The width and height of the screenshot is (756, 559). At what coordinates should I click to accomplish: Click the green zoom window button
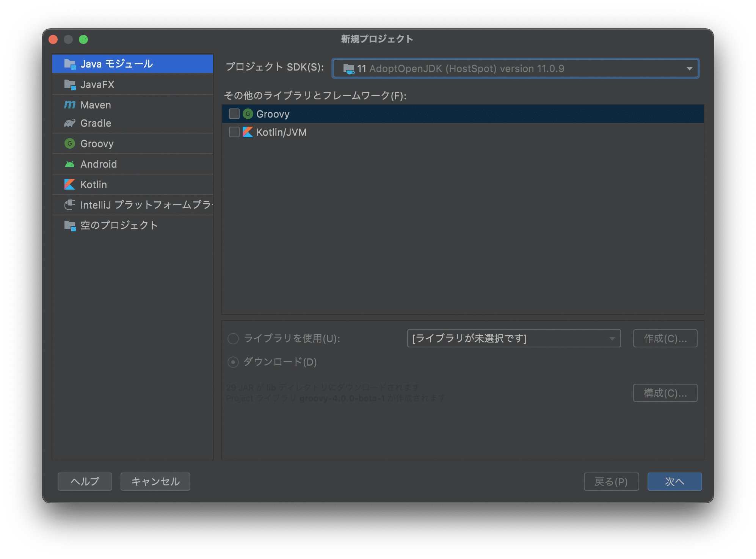pos(83,39)
